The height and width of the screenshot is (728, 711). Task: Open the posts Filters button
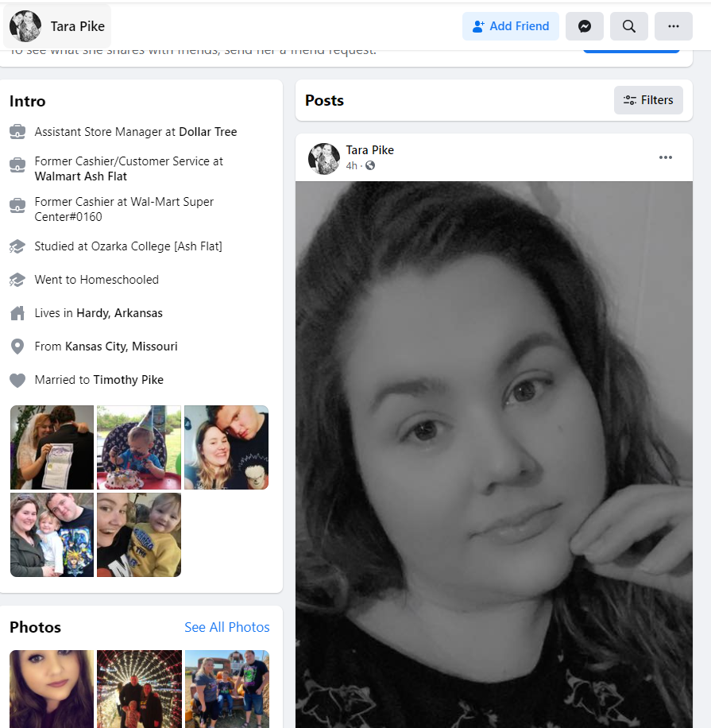click(648, 100)
